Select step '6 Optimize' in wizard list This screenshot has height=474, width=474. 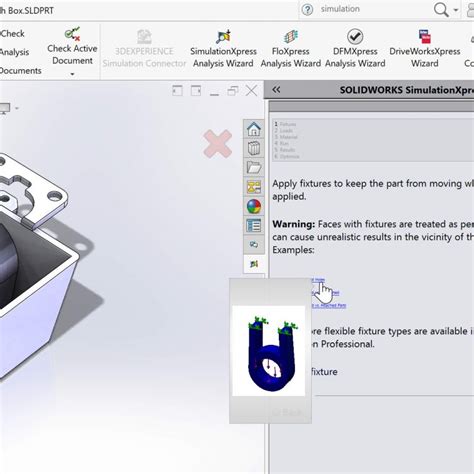tap(287, 156)
